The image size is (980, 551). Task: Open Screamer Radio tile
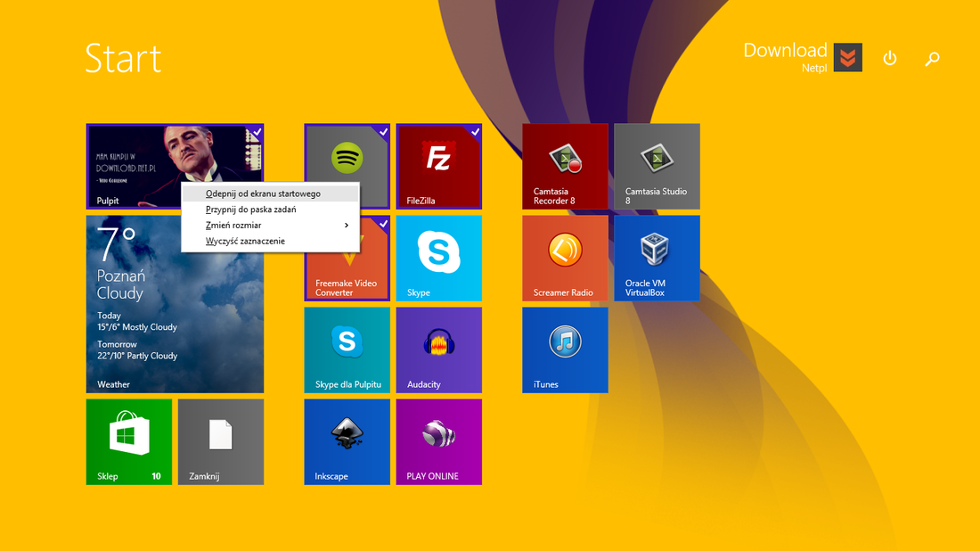point(565,259)
